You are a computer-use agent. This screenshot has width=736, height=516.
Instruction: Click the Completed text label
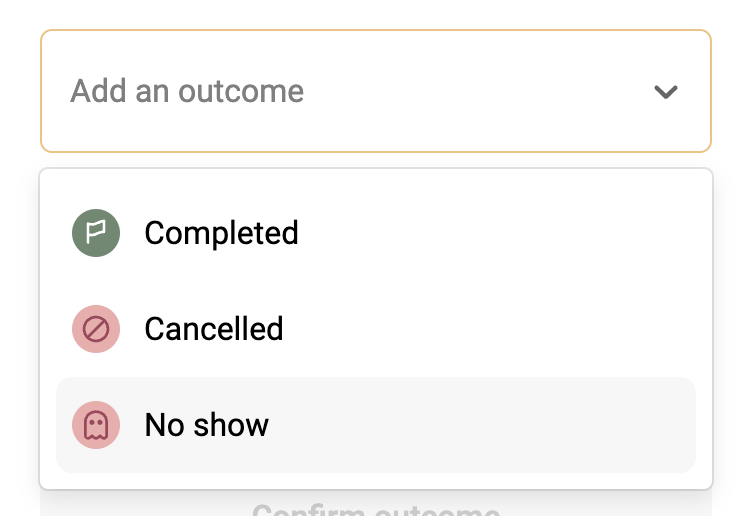(221, 233)
